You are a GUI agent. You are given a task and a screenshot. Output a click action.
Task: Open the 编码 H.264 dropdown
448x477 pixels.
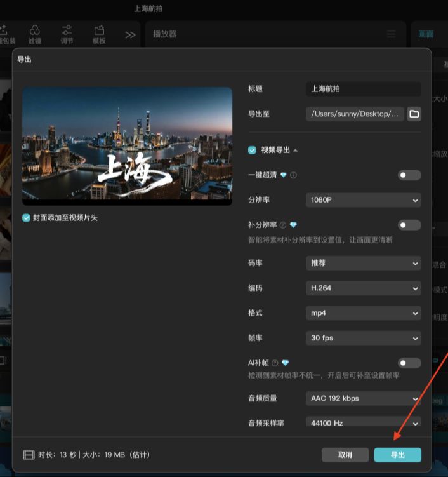coord(364,288)
